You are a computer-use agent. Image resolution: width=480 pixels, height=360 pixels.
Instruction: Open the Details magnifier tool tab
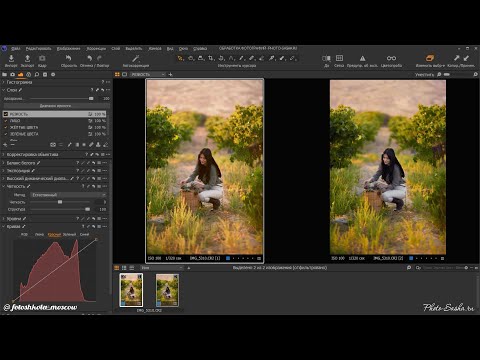tap(37, 74)
